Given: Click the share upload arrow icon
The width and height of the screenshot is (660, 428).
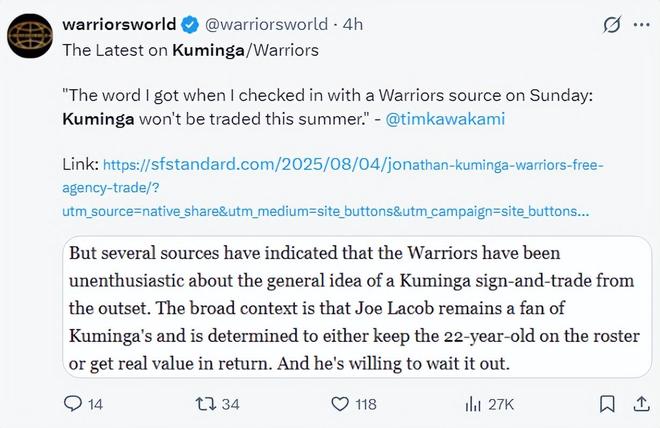Looking at the screenshot, I should pyautogui.click(x=641, y=404).
